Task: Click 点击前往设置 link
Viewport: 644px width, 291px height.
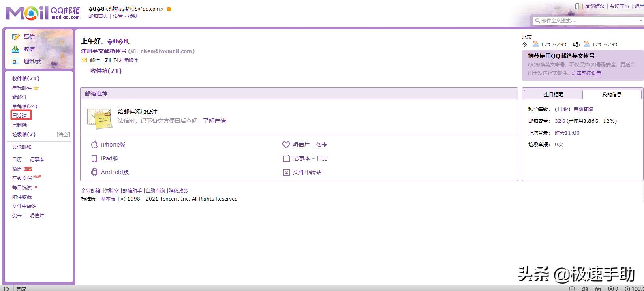Action: pos(586,73)
